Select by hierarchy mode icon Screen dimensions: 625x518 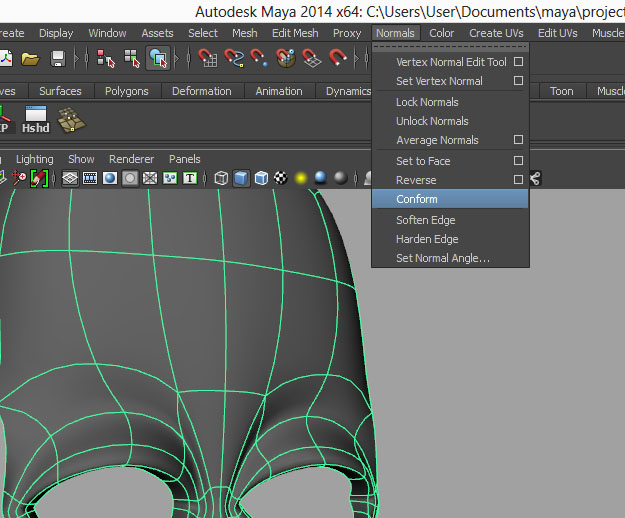[106, 59]
